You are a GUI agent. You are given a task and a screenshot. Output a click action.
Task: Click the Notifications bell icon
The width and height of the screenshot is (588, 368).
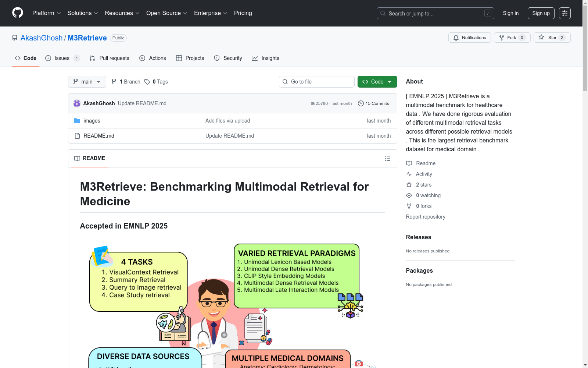pos(456,38)
